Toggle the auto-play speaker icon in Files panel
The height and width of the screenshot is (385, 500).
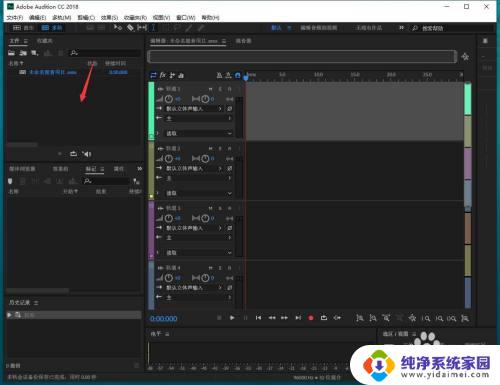(x=87, y=154)
